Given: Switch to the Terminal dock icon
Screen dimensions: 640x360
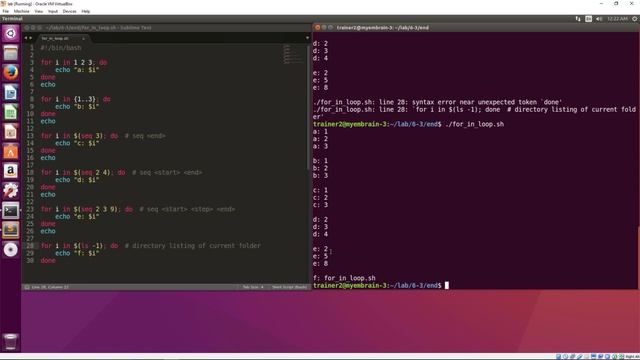Looking at the screenshot, I should point(10,211).
